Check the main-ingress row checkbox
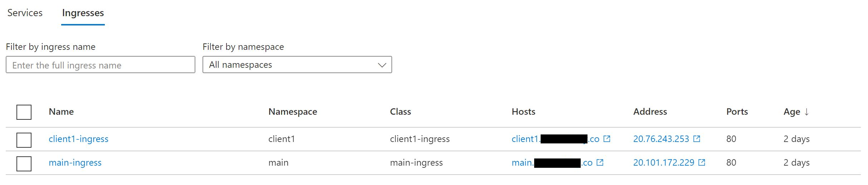 click(x=24, y=163)
